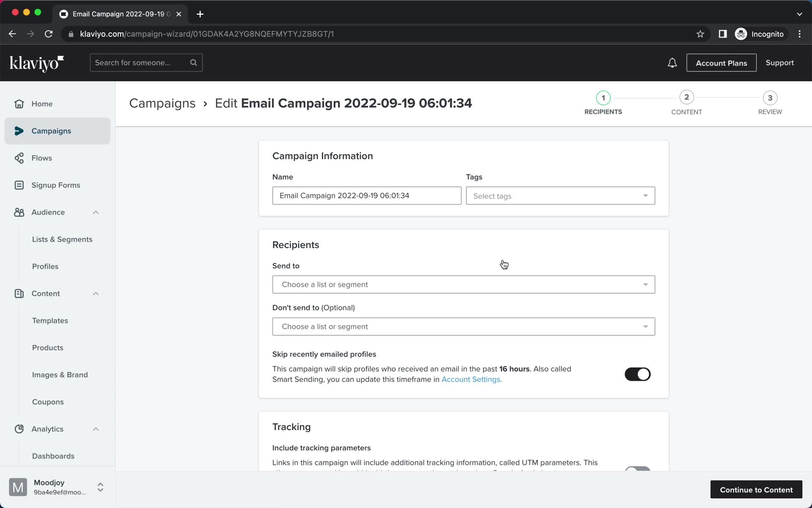Click the notification bell icon
This screenshot has height=508, width=812.
pyautogui.click(x=672, y=63)
